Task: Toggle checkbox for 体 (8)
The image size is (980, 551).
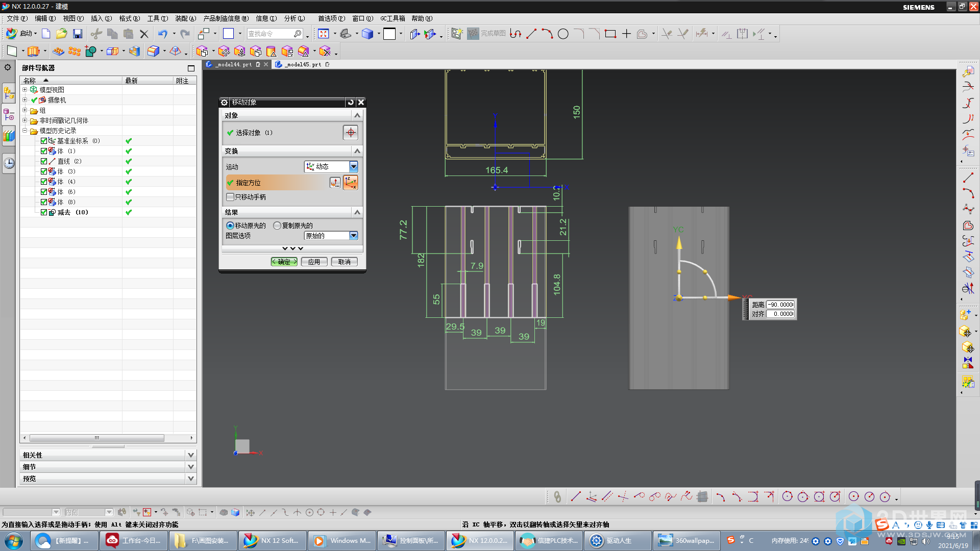Action: coord(44,202)
